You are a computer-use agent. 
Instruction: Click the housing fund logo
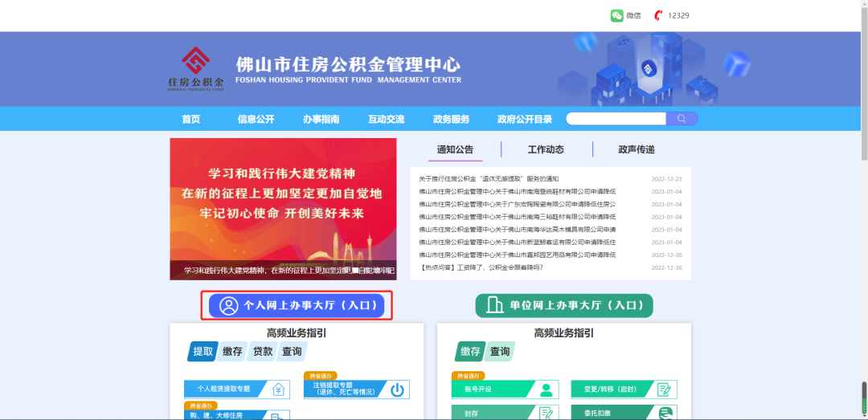(196, 69)
